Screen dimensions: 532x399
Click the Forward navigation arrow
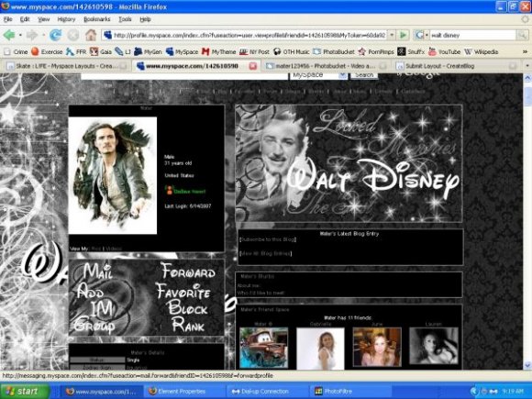point(32,35)
